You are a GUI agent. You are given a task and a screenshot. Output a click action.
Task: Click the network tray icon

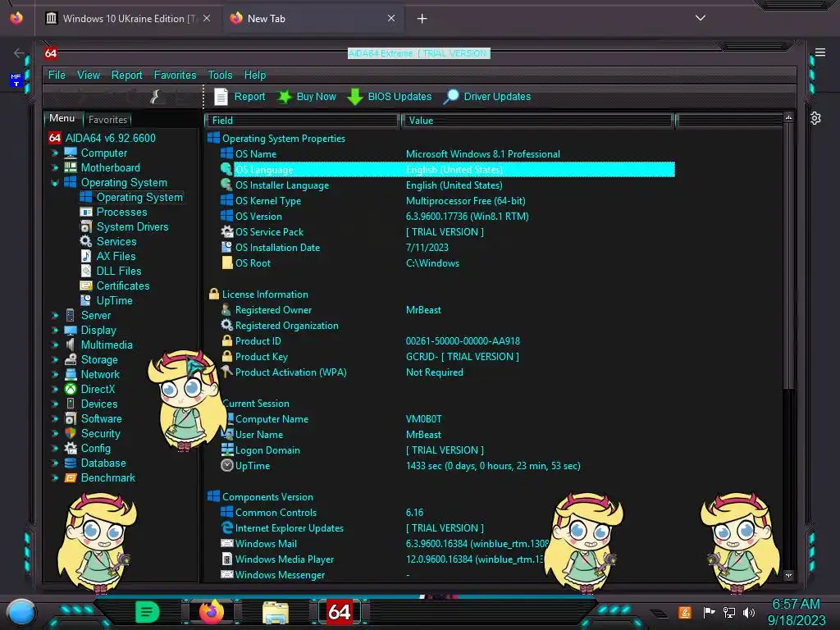(x=729, y=612)
